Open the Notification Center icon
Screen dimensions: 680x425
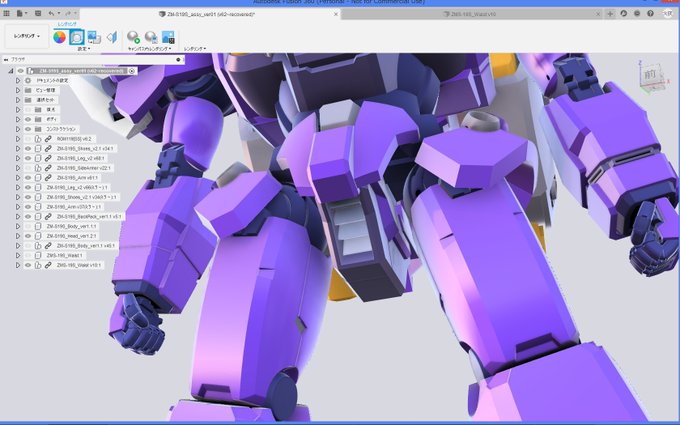pyautogui.click(x=637, y=13)
